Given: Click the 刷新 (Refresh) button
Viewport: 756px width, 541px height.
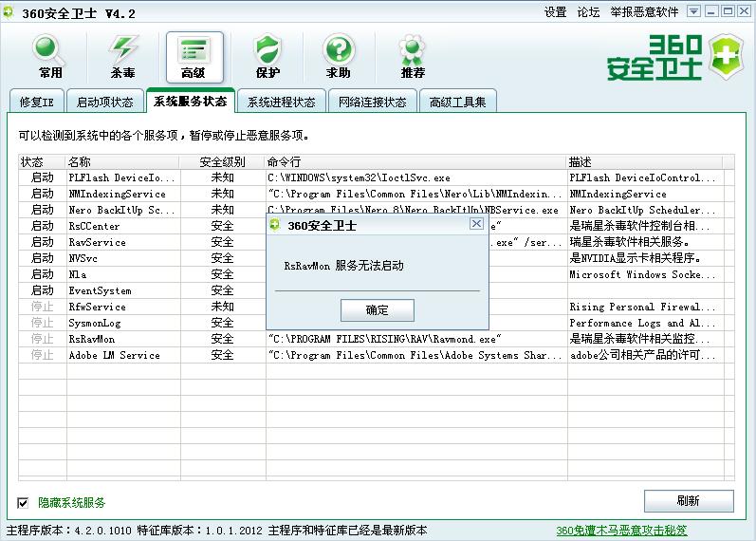Looking at the screenshot, I should [x=689, y=501].
